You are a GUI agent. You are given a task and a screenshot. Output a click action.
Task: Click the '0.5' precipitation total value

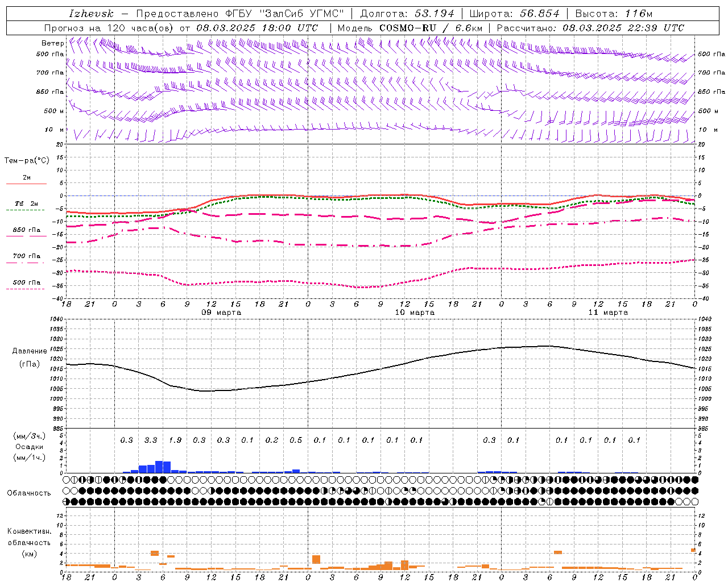click(x=296, y=440)
